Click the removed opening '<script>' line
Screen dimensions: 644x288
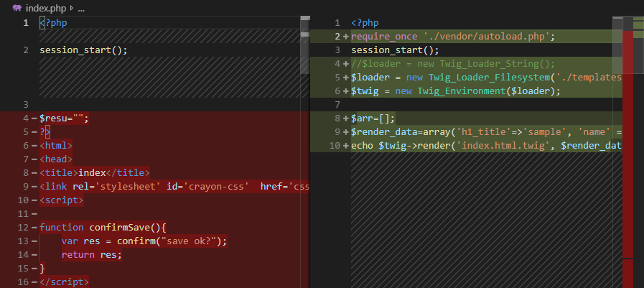click(x=61, y=200)
